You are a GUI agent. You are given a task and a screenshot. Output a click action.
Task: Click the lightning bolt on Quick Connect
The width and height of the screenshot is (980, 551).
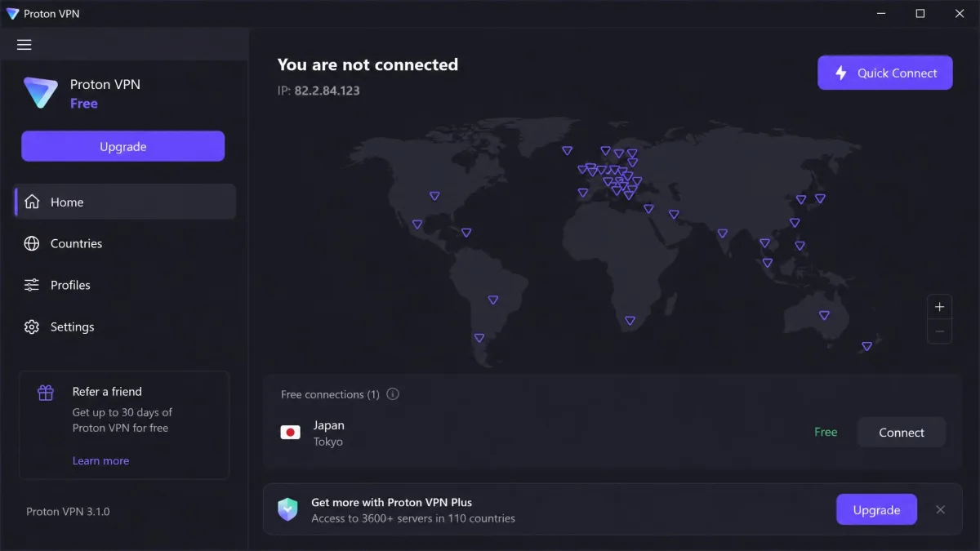tap(840, 73)
